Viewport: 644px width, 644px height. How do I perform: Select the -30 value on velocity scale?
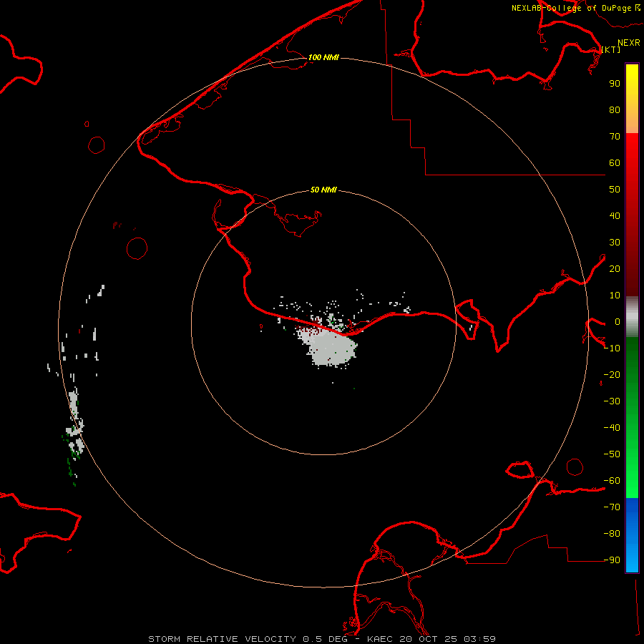click(x=612, y=401)
